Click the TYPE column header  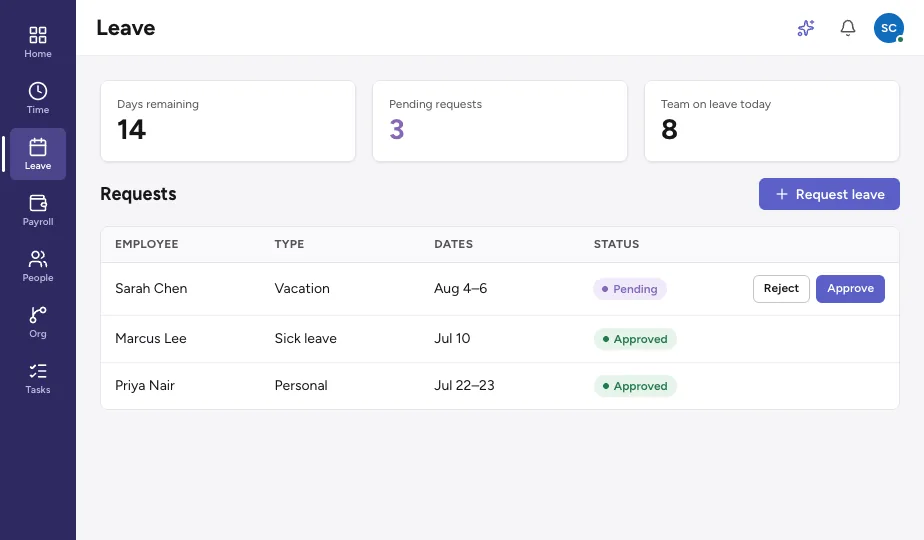289,244
